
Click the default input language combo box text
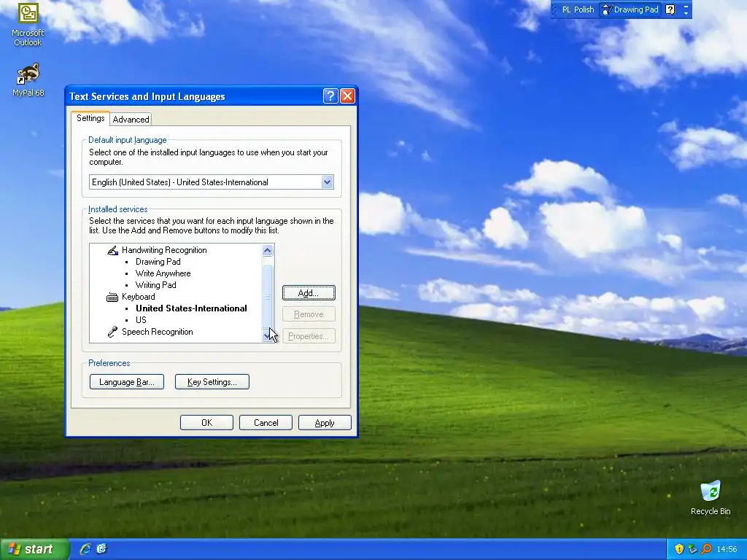click(x=180, y=182)
